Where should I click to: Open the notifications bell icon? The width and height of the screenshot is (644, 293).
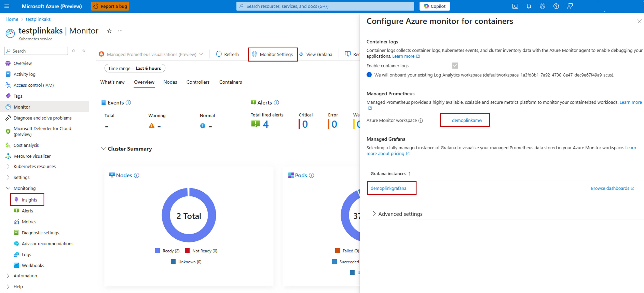[x=528, y=6]
